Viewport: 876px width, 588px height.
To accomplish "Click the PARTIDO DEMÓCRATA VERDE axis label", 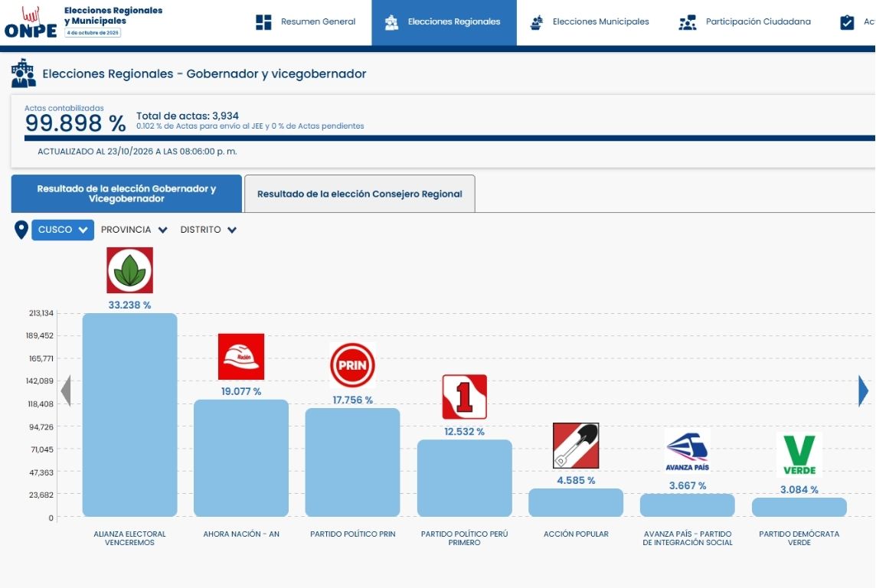I will click(x=799, y=537).
